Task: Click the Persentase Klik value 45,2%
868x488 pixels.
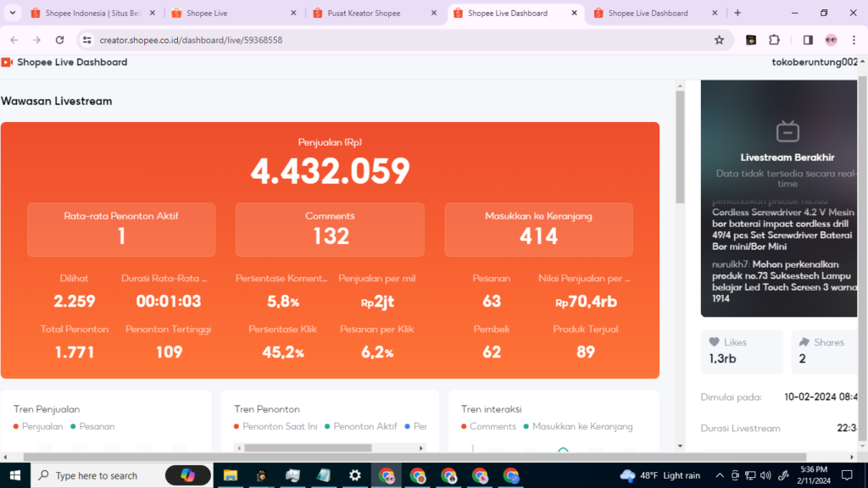Action: click(283, 352)
